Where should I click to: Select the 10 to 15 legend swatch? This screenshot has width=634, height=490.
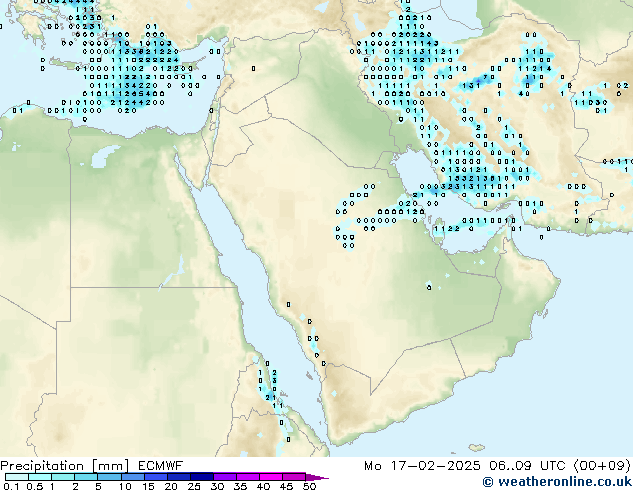click(133, 477)
